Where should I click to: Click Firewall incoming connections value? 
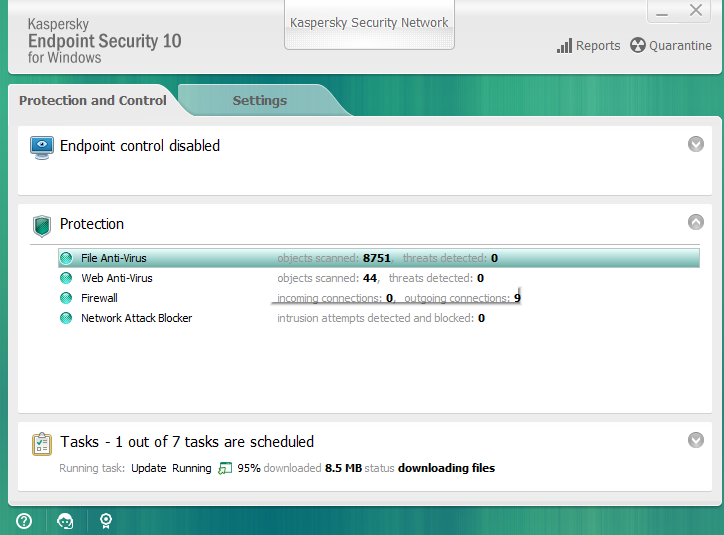pos(389,298)
